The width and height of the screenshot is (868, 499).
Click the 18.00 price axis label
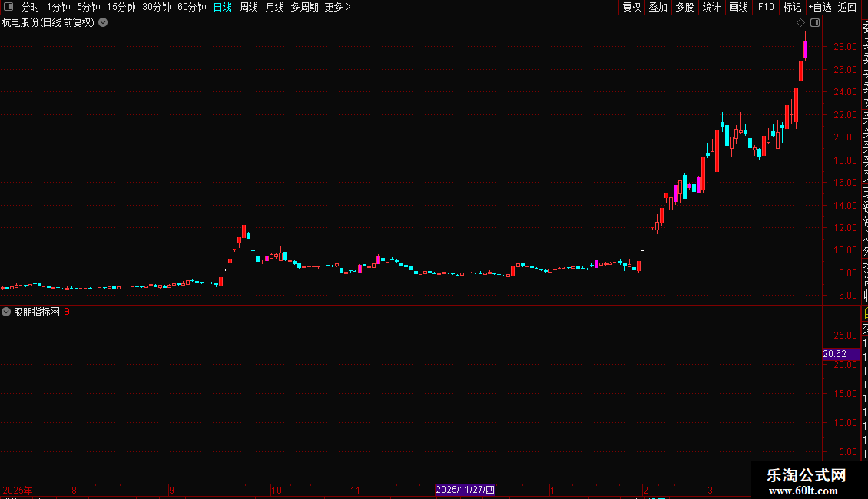(845, 160)
